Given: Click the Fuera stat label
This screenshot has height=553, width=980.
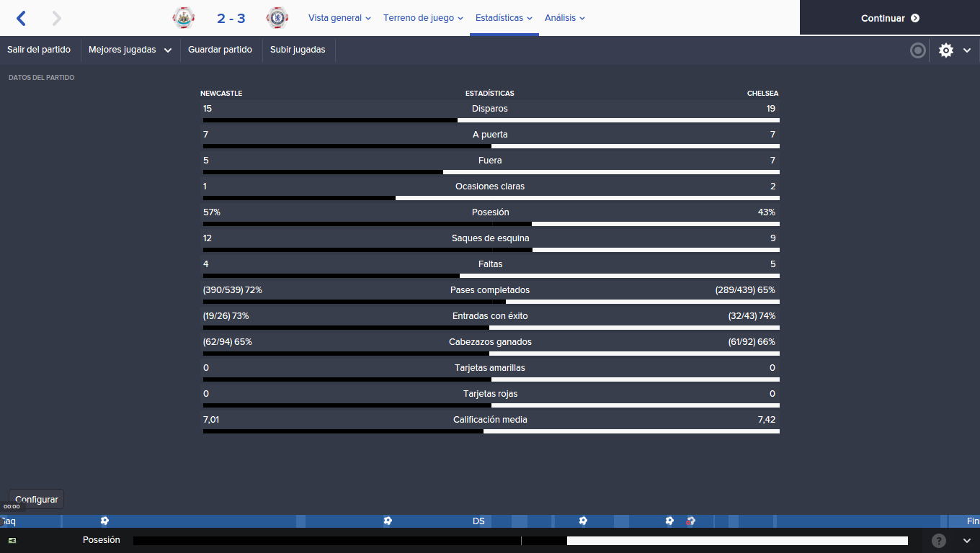Looking at the screenshot, I should tap(490, 161).
